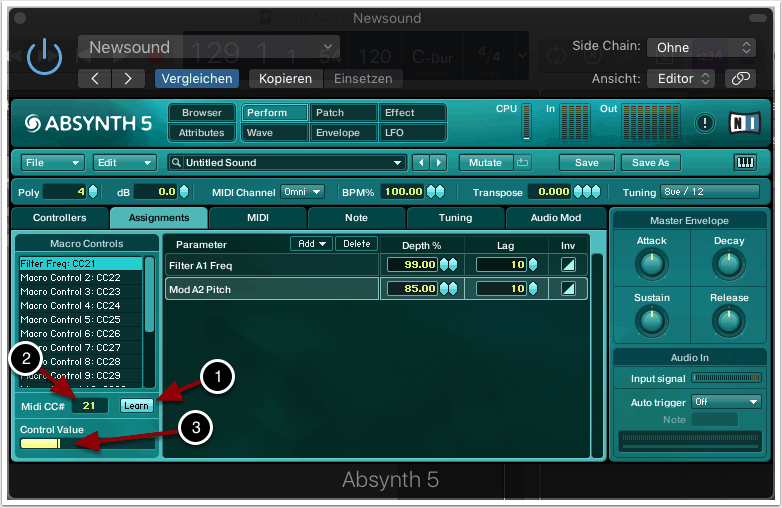The width and height of the screenshot is (782, 508).
Task: Go to next preset with right chevron
Action: [127, 78]
